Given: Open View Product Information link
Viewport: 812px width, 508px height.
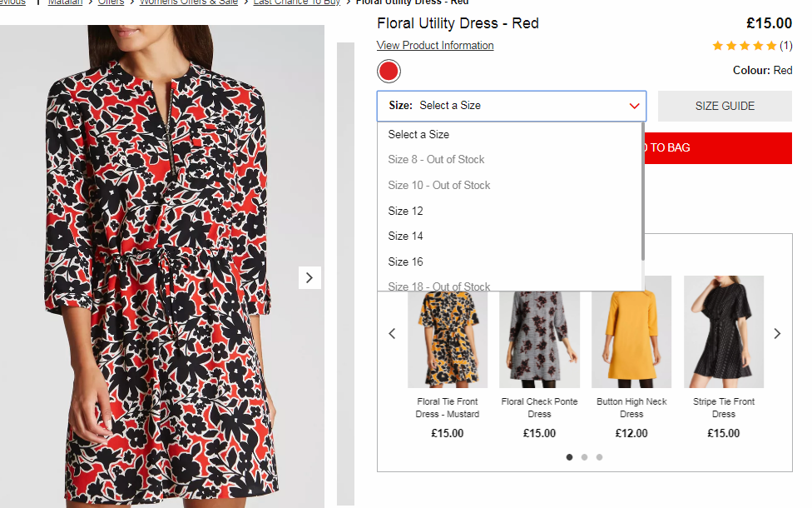Looking at the screenshot, I should pos(435,46).
